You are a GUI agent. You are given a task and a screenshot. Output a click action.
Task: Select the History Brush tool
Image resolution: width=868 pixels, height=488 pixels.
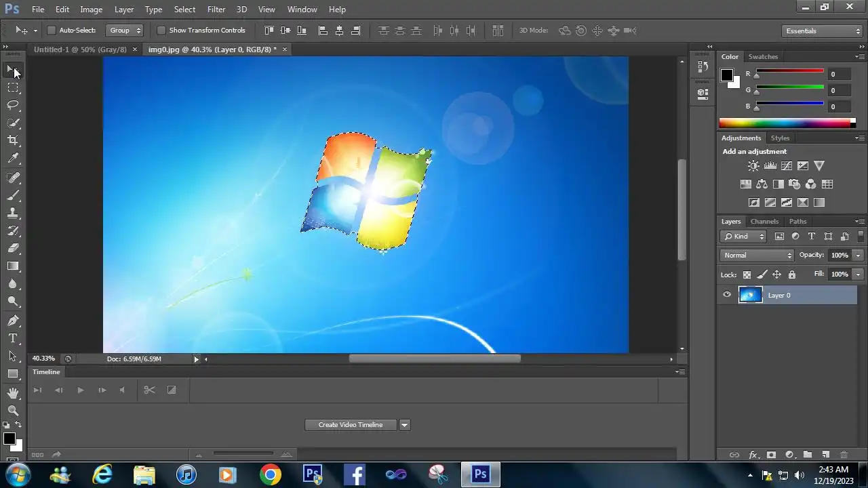(13, 230)
